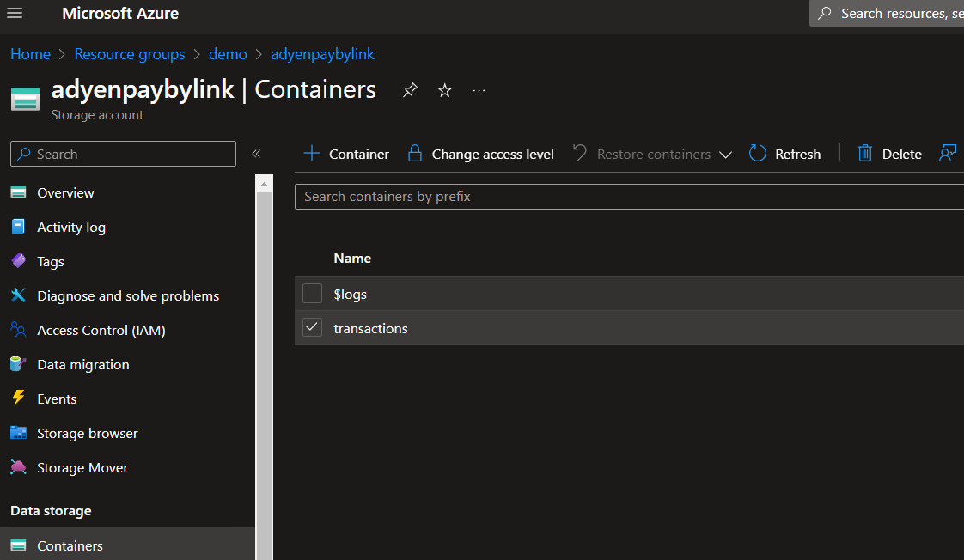Screen dimensions: 964x560
Task: Expand the Restore containers dropdown
Action: pos(725,155)
